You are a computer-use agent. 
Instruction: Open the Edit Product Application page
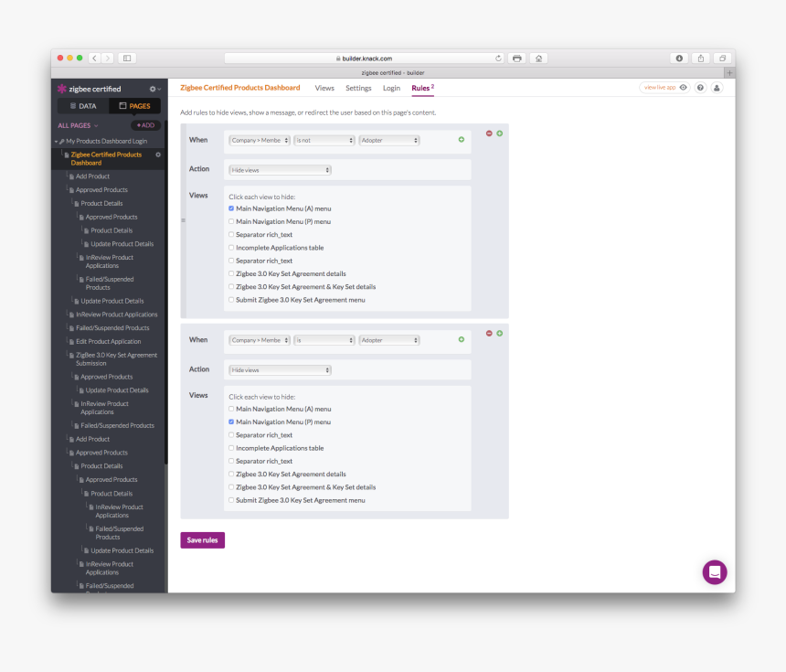108,342
